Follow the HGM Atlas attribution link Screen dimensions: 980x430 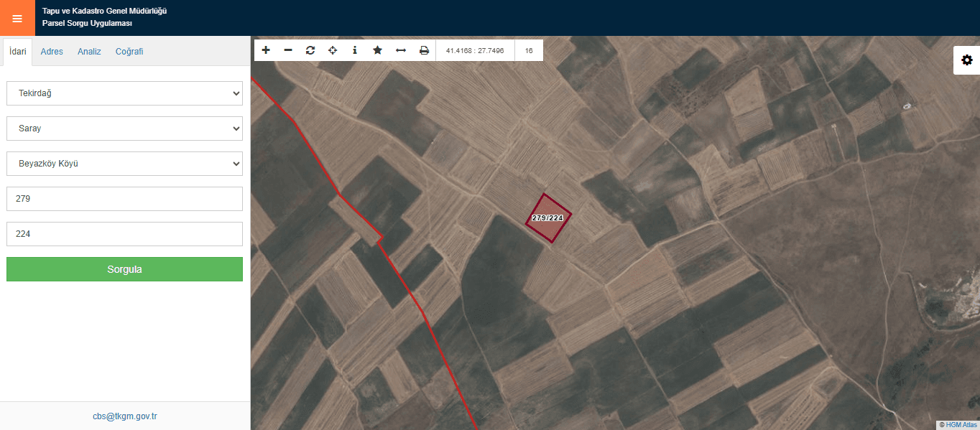(961, 425)
